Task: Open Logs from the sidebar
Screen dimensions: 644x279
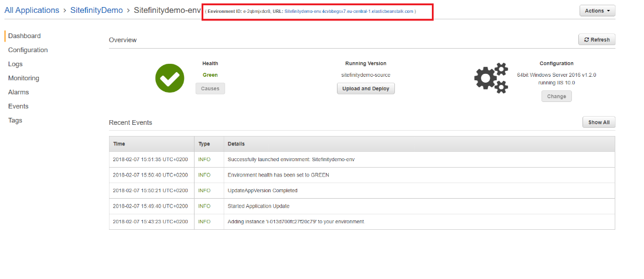Action: click(x=15, y=64)
